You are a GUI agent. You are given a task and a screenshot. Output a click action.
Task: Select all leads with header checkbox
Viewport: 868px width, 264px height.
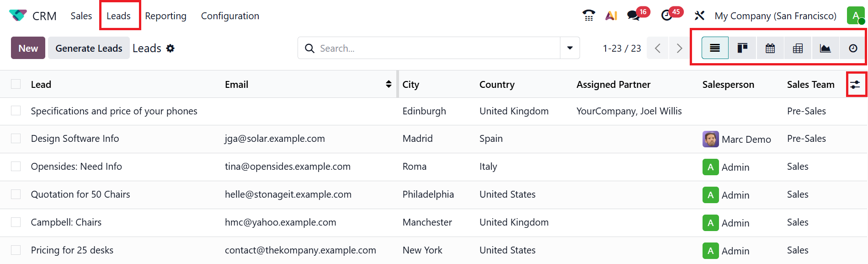coord(16,84)
